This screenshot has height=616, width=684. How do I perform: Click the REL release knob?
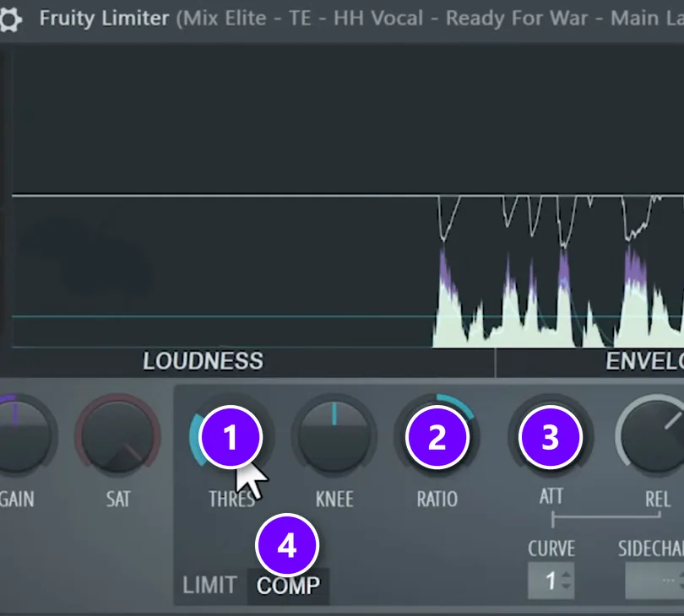654,436
